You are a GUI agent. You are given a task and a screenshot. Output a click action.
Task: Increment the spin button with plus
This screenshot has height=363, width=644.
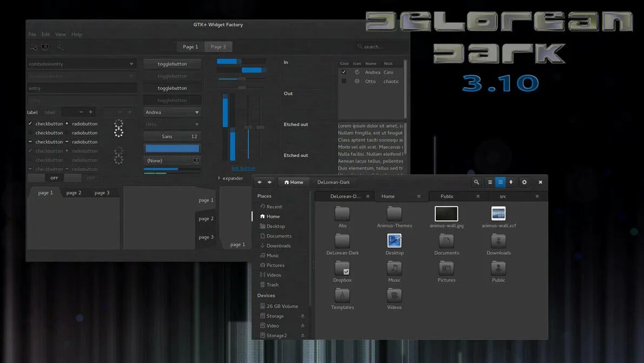click(x=91, y=112)
